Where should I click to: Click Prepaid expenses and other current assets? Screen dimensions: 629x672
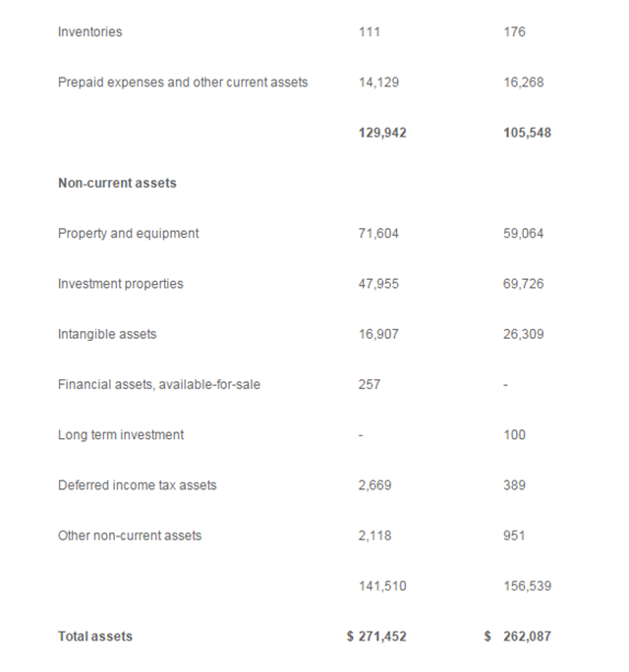click(183, 83)
